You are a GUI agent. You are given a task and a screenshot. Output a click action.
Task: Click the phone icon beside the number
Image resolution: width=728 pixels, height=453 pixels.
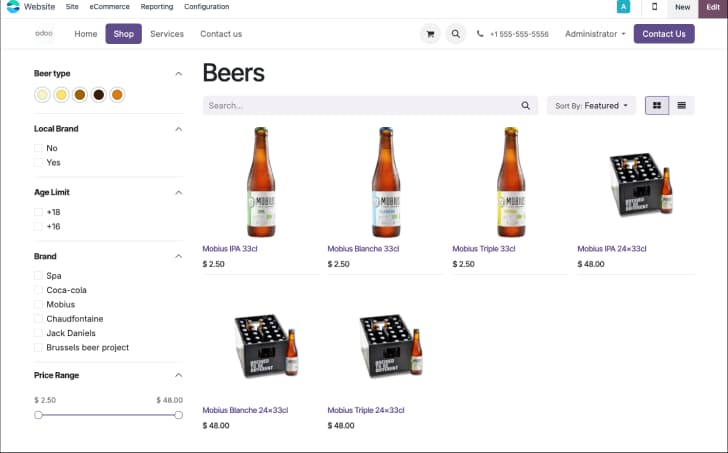pyautogui.click(x=480, y=34)
